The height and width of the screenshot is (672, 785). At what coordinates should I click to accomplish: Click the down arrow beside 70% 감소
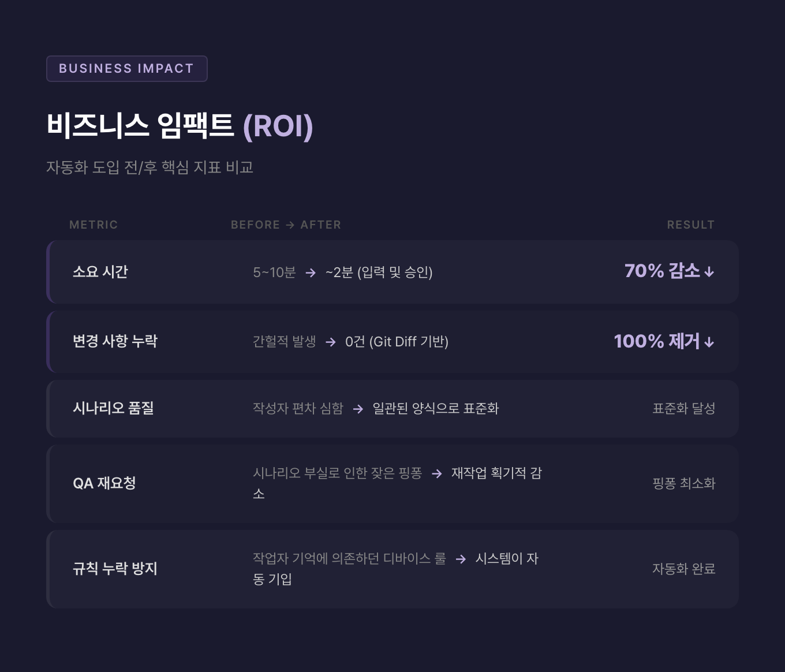point(709,272)
